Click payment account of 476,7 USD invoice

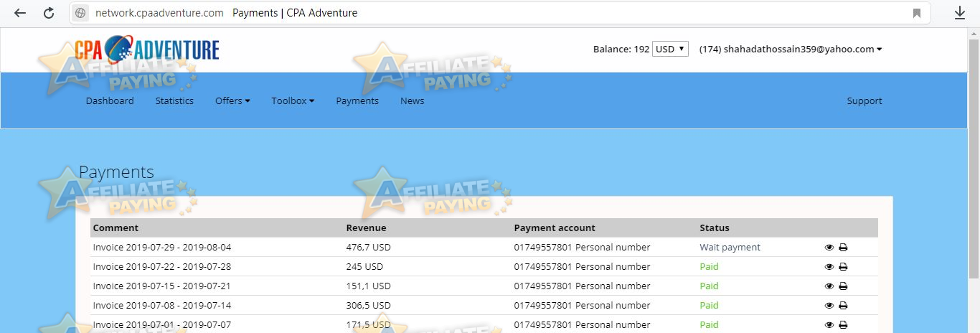point(582,248)
